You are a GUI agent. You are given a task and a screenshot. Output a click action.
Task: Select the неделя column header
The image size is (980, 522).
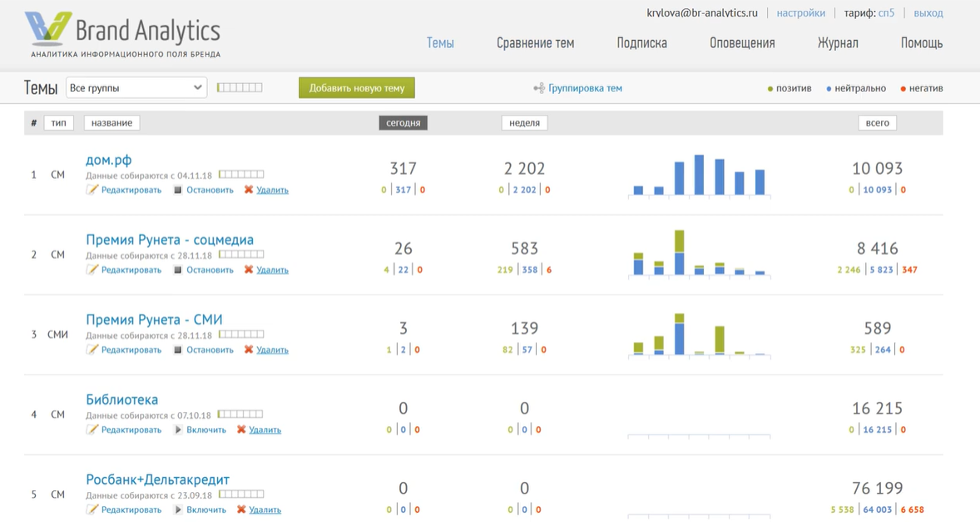[524, 122]
